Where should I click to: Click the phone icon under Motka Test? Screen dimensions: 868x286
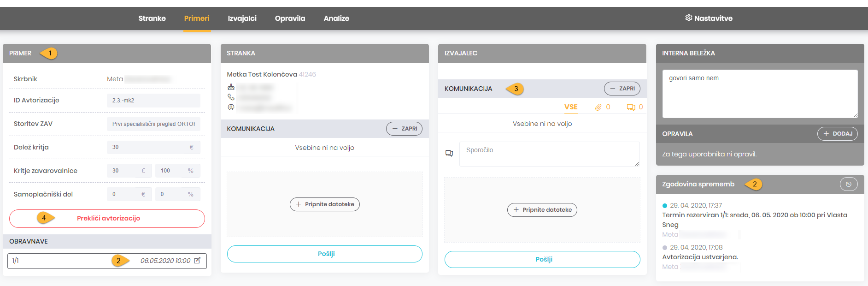coord(231,97)
